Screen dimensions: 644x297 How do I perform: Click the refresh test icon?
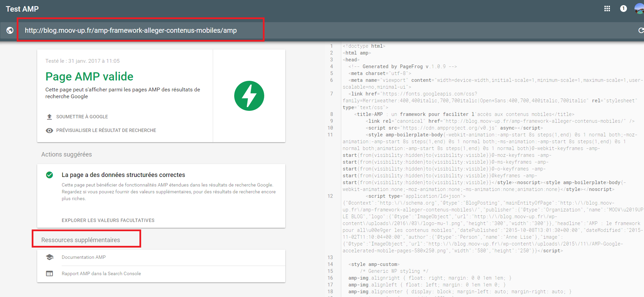tap(641, 30)
